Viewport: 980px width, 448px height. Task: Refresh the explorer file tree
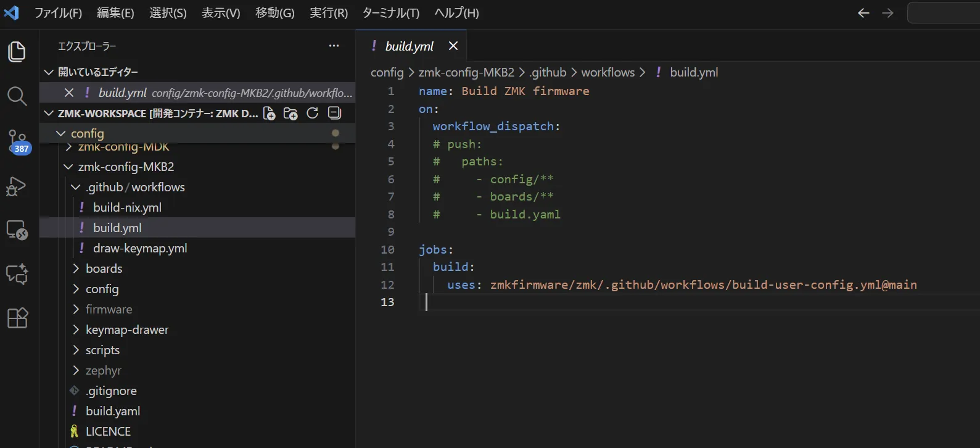(x=313, y=113)
